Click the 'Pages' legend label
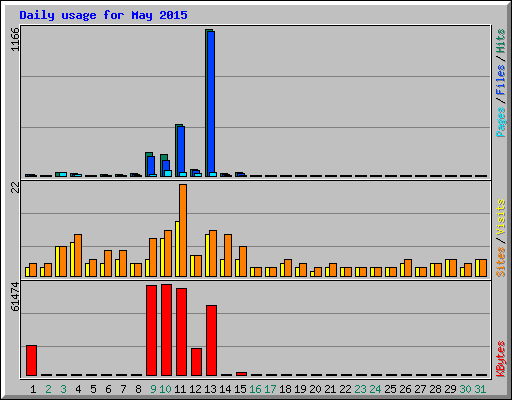 tap(501, 122)
